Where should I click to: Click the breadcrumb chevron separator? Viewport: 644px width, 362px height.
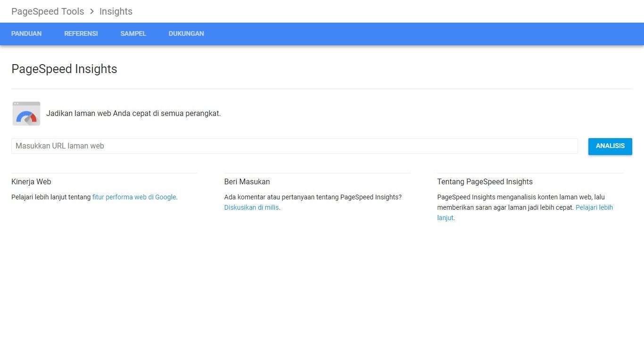[x=92, y=11]
